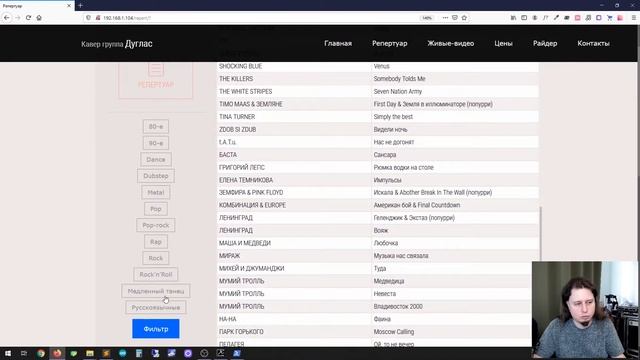Select the THE KILLERS artist cell
Image resolution: width=640 pixels, height=360 pixels.
click(294, 79)
